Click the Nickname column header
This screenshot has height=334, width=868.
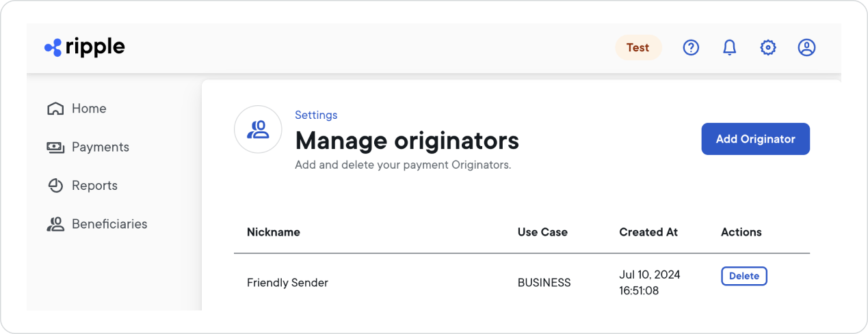tap(273, 232)
